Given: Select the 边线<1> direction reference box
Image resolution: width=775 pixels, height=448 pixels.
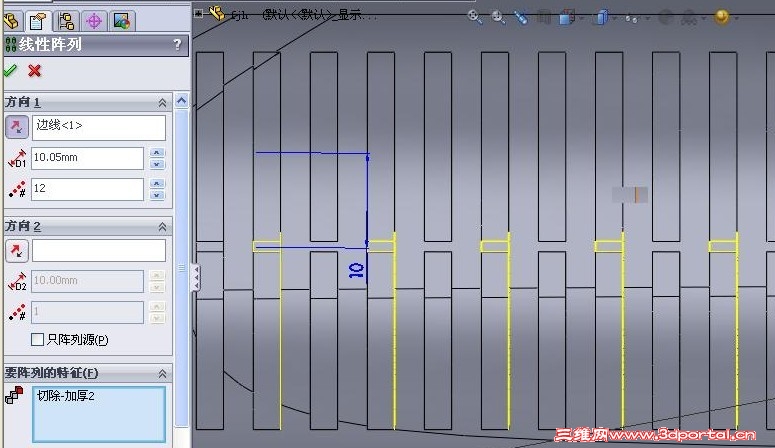Looking at the screenshot, I should [99, 128].
